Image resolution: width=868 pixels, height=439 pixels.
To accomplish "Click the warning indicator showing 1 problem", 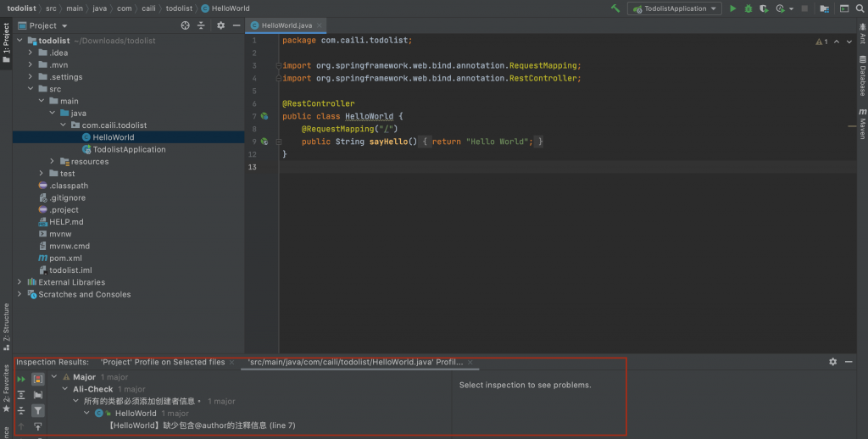I will click(x=821, y=42).
